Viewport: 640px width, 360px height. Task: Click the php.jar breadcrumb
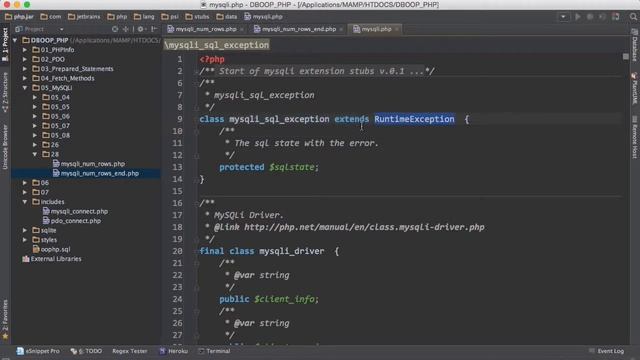[19, 17]
